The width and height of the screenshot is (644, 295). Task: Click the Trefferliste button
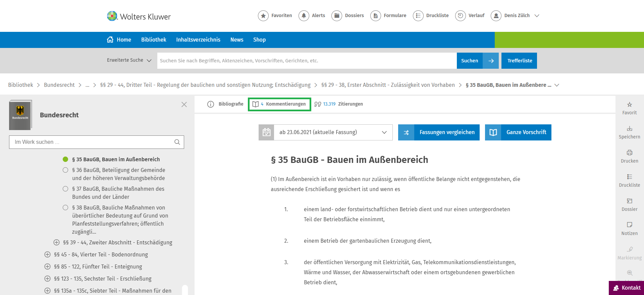point(519,61)
